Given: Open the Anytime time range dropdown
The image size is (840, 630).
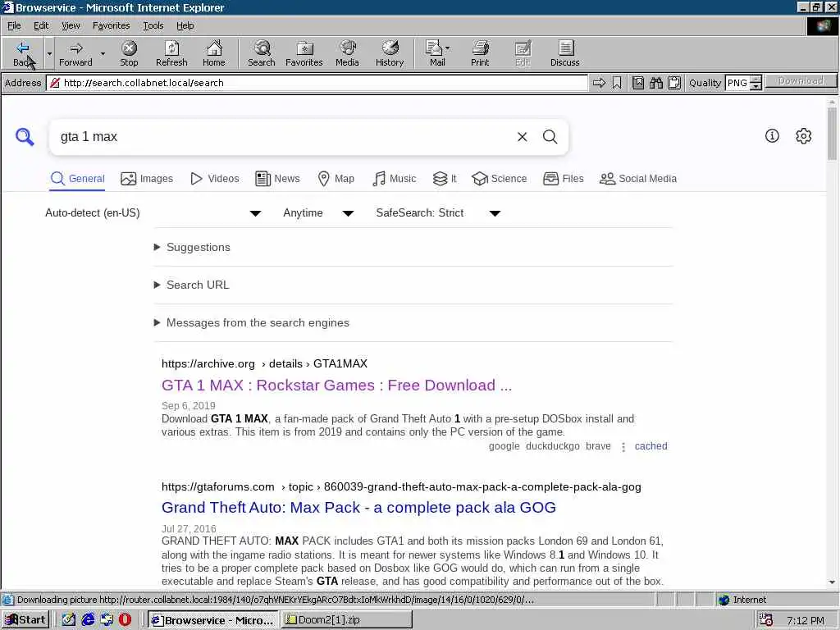Looking at the screenshot, I should pyautogui.click(x=318, y=212).
